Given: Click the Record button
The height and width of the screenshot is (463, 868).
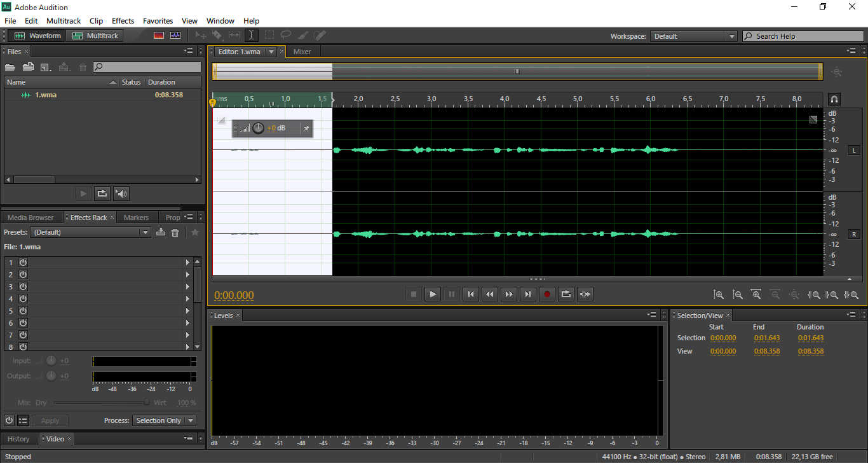Looking at the screenshot, I should (547, 294).
